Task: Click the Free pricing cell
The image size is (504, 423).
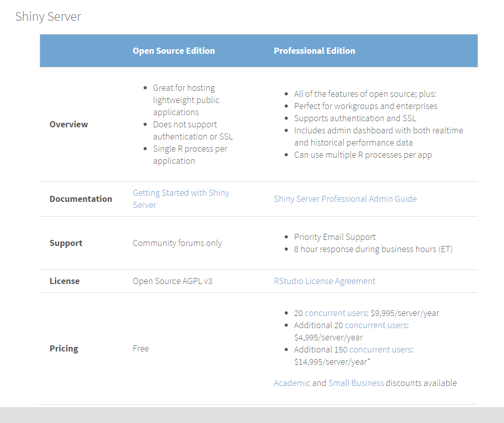Action: coord(141,348)
